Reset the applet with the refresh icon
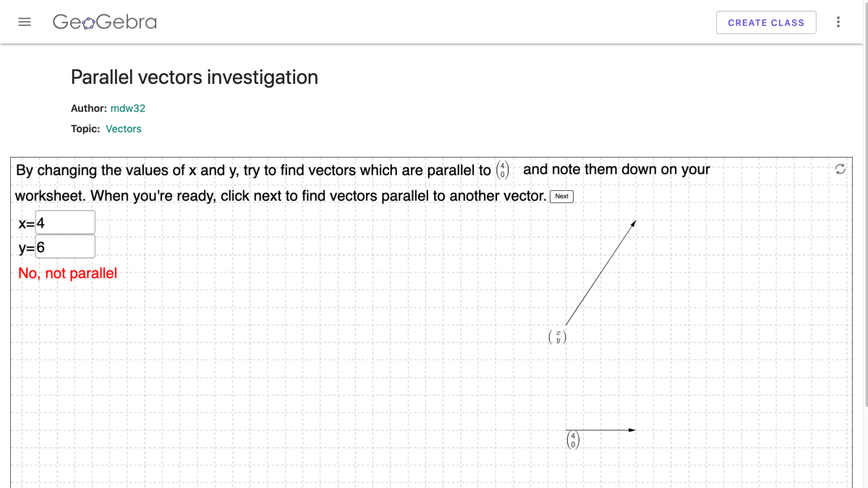The width and height of the screenshot is (868, 488). (x=840, y=169)
